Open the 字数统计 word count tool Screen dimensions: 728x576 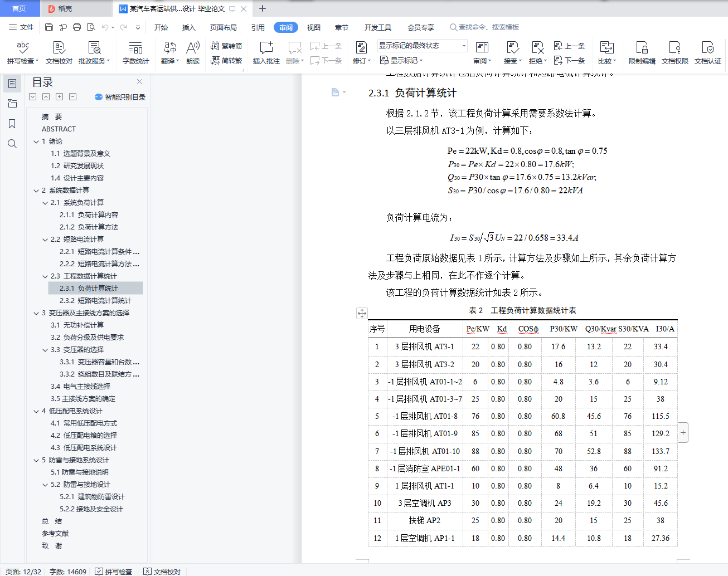tap(136, 52)
